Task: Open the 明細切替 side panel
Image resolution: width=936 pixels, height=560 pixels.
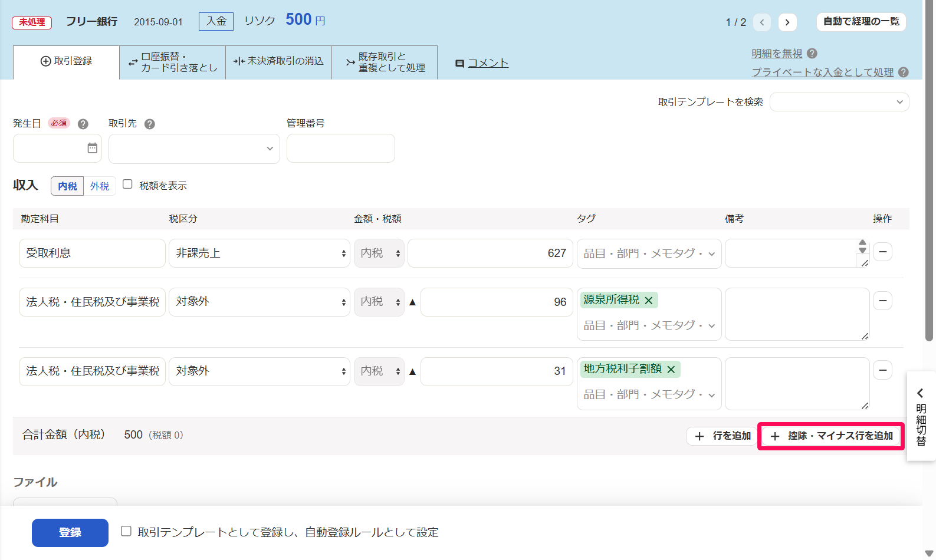Action: tap(921, 416)
